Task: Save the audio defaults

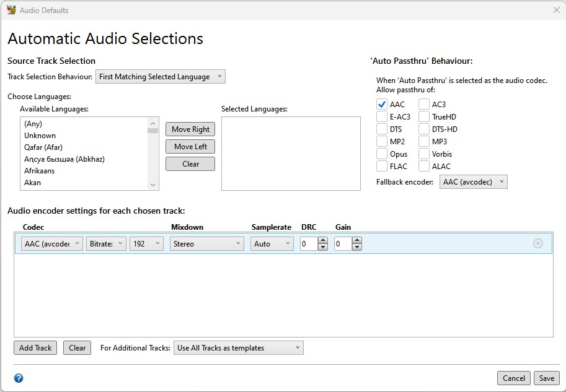Action: point(546,378)
